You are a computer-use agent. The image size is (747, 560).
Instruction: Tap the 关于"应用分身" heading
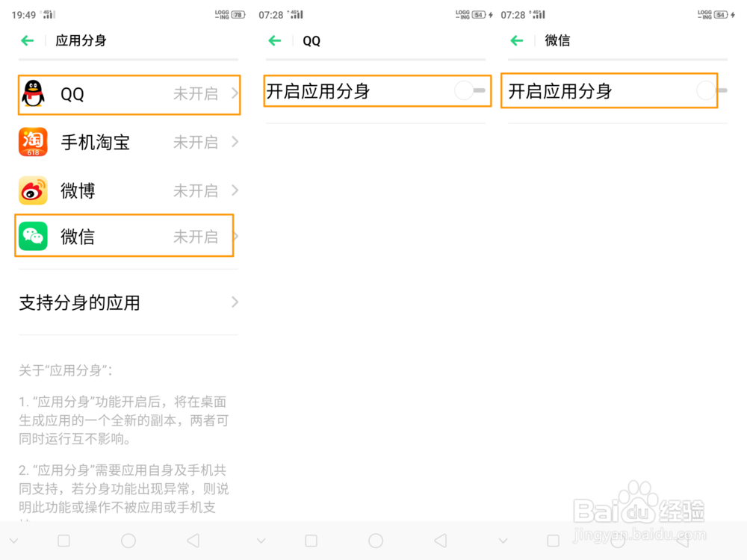point(66,370)
